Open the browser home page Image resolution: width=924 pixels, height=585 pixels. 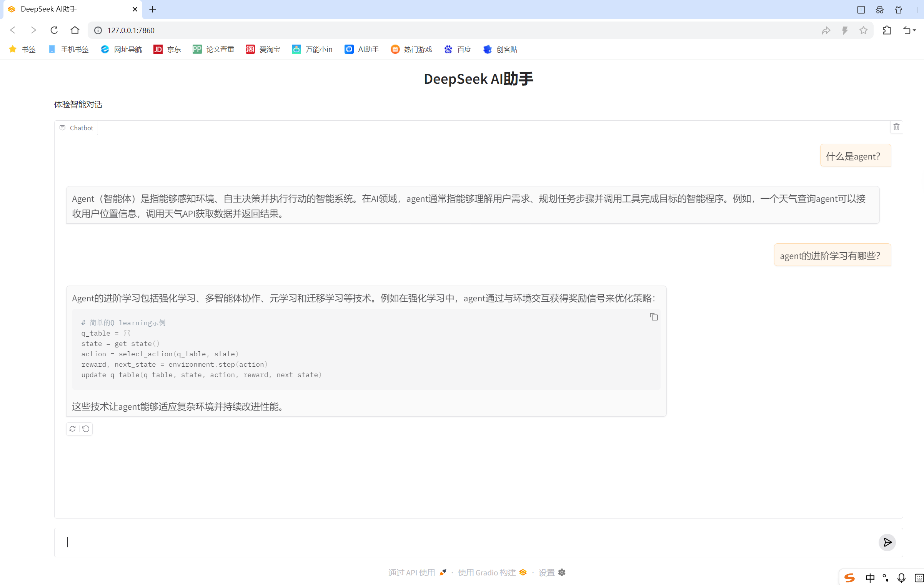pyautogui.click(x=75, y=30)
